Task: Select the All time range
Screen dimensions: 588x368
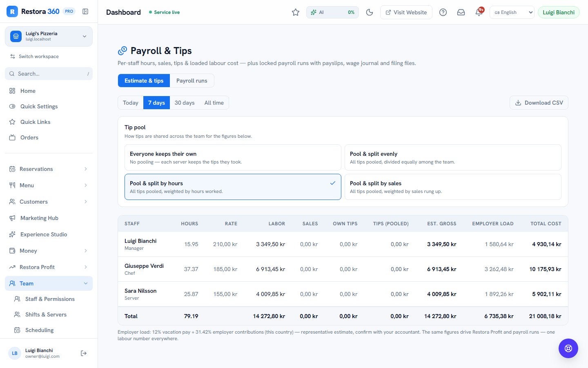Action: click(x=214, y=103)
